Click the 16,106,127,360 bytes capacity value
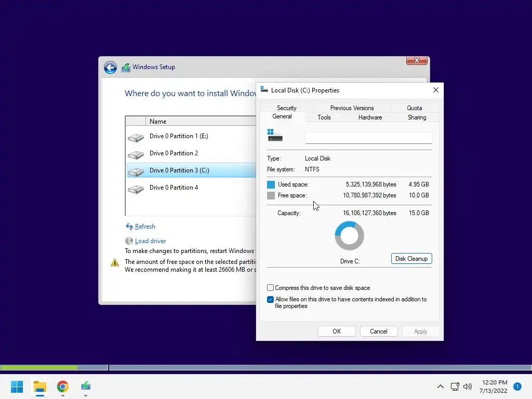The height and width of the screenshot is (399, 532). click(369, 212)
